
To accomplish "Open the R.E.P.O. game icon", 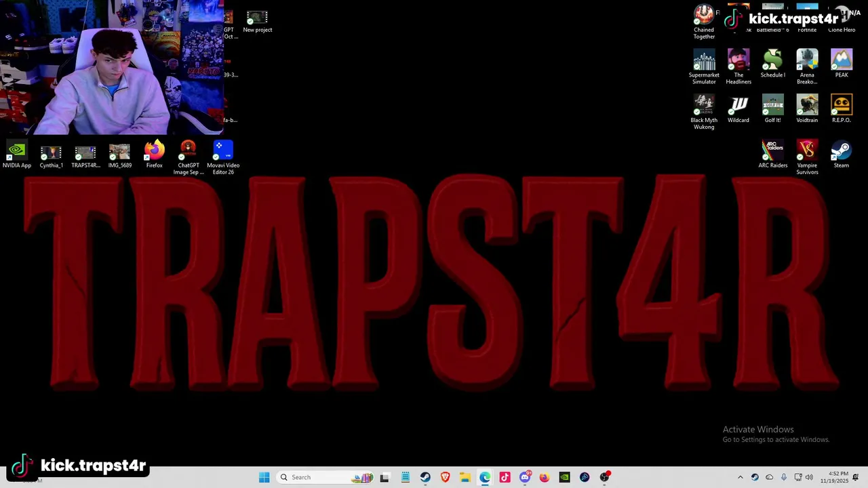I will (842, 109).
